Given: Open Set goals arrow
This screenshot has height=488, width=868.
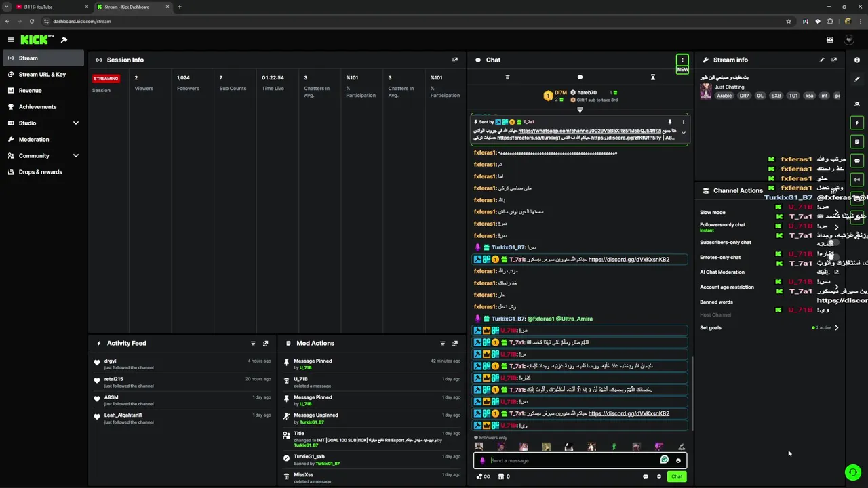Looking at the screenshot, I should pyautogui.click(x=836, y=327).
